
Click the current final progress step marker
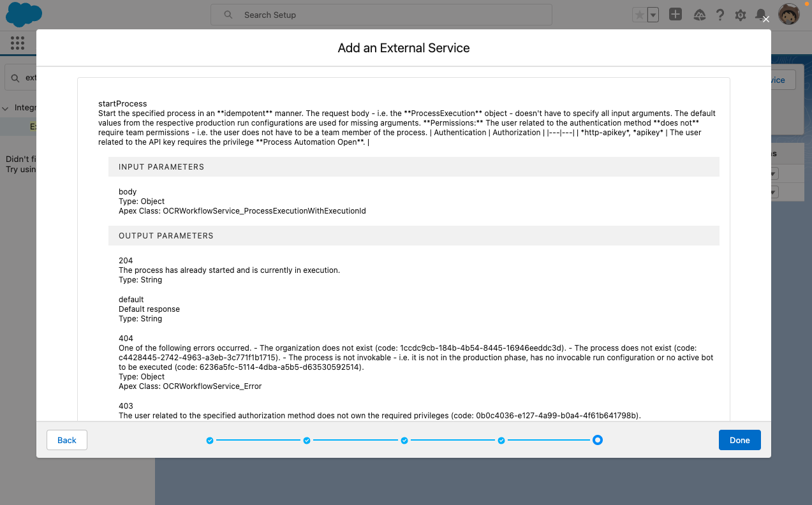pos(598,440)
